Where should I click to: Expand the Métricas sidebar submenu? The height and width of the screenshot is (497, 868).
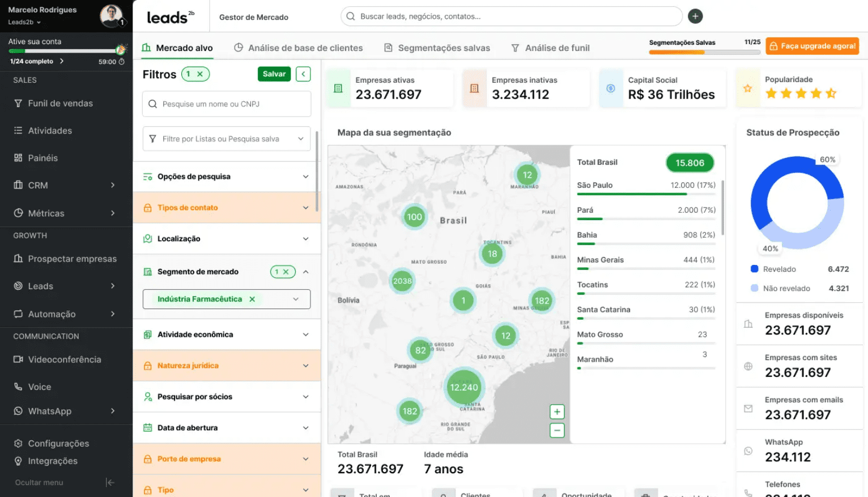tap(113, 213)
